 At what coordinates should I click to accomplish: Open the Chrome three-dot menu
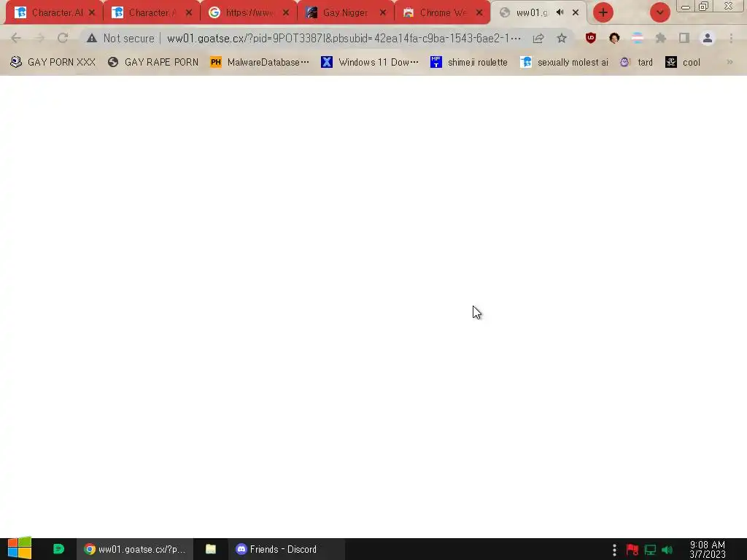pyautogui.click(x=731, y=38)
